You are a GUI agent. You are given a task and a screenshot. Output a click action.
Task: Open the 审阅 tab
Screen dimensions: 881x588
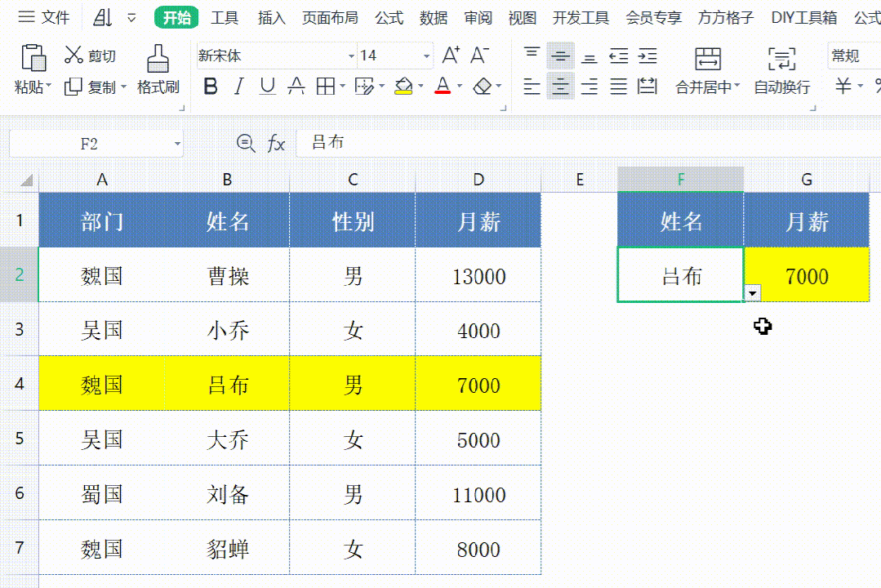pyautogui.click(x=478, y=18)
